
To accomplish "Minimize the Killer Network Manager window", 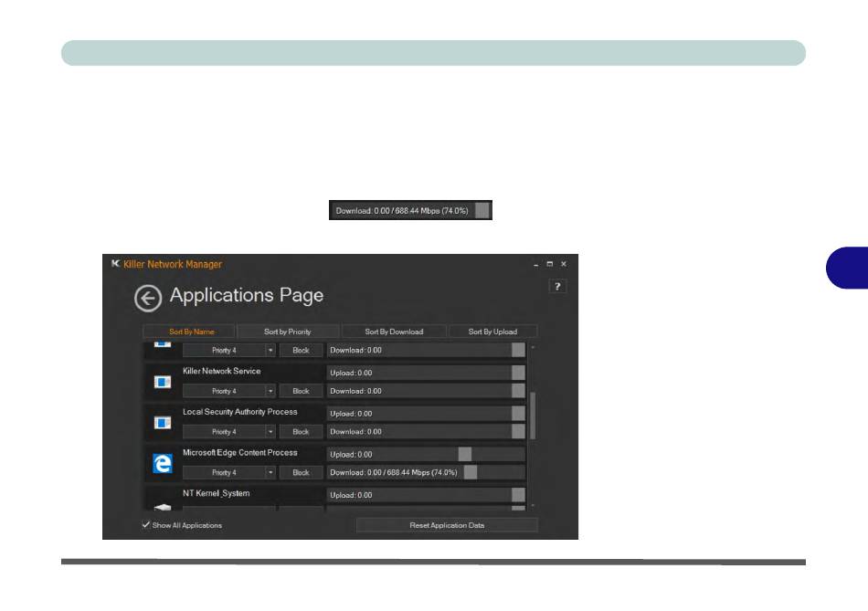I will (x=535, y=264).
